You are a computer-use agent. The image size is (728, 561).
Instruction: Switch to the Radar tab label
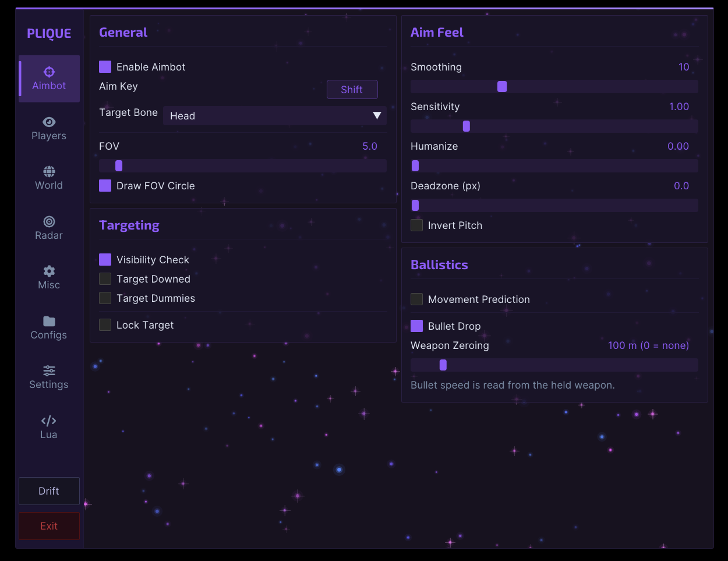click(49, 235)
